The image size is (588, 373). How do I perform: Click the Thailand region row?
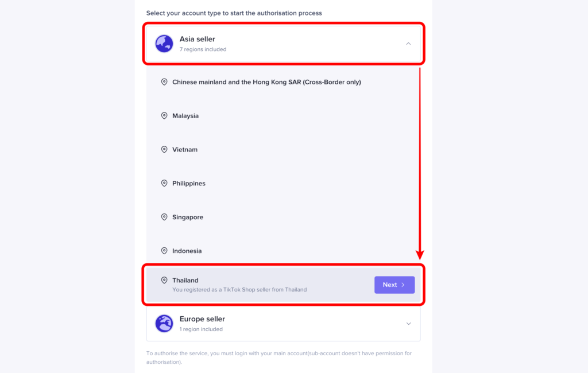tap(258, 285)
